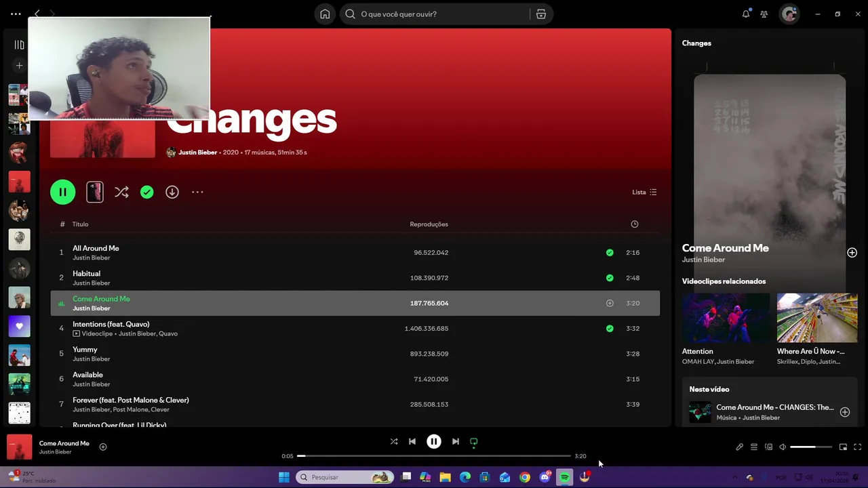Open Quavo artist link under Intentions

click(168, 333)
